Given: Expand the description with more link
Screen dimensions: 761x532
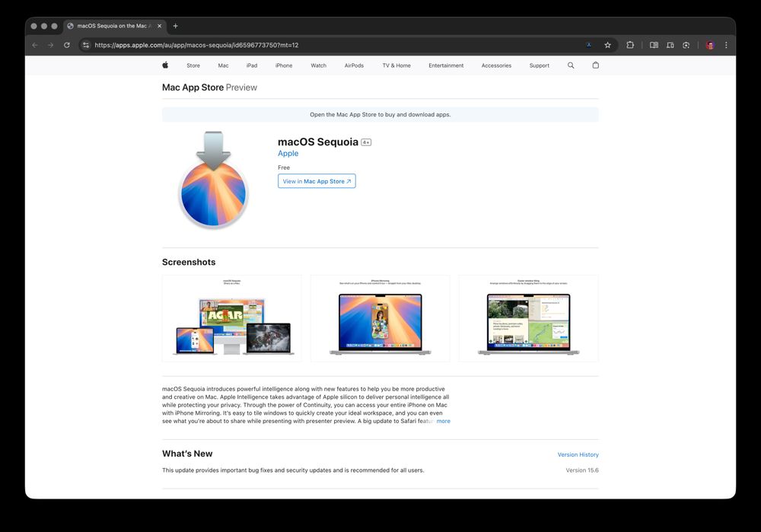Looking at the screenshot, I should (443, 422).
